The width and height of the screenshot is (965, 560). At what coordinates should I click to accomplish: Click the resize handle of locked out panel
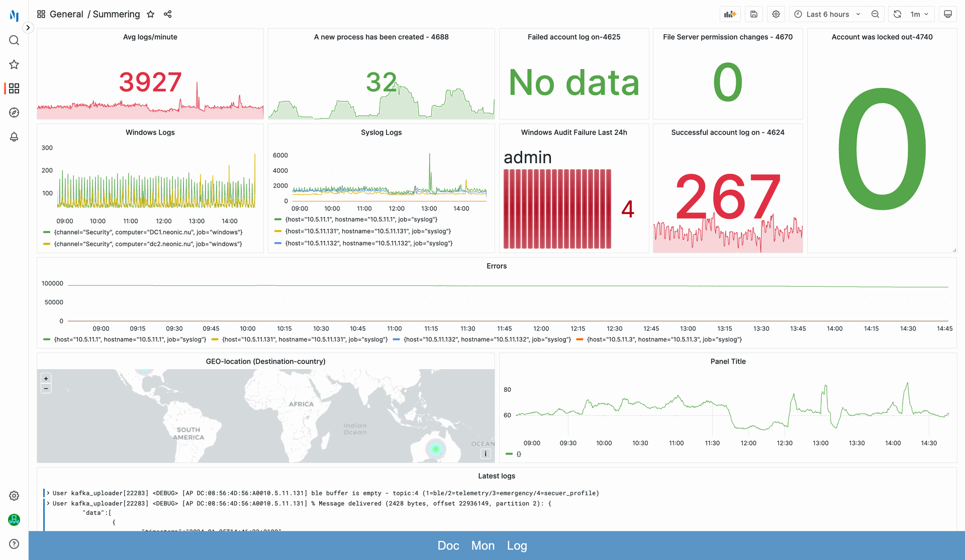pyautogui.click(x=954, y=250)
